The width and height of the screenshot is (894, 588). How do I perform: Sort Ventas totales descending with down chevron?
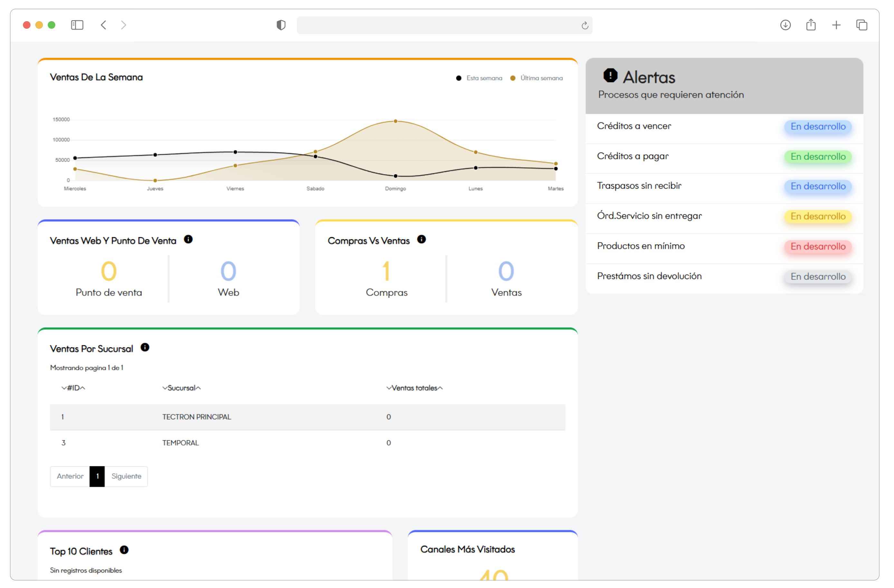[389, 388]
